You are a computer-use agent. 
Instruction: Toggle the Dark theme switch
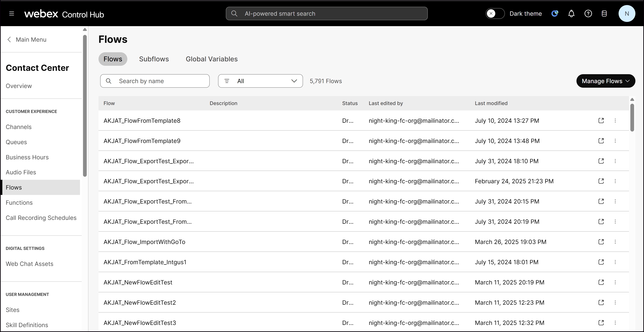(495, 13)
